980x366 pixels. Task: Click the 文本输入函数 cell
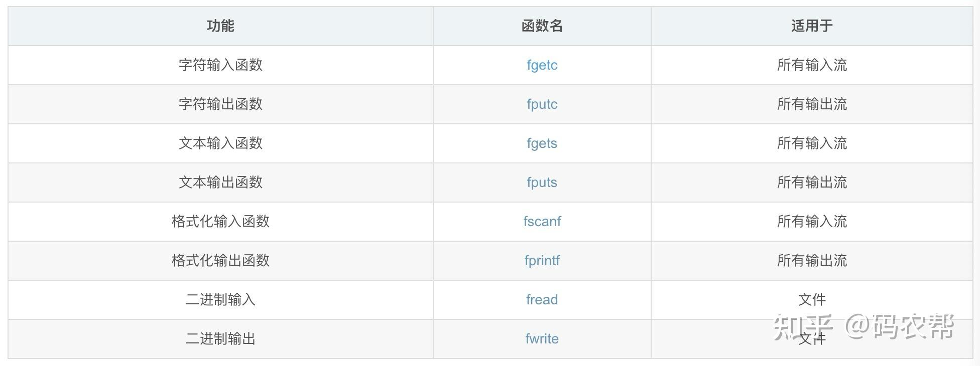[x=220, y=143]
